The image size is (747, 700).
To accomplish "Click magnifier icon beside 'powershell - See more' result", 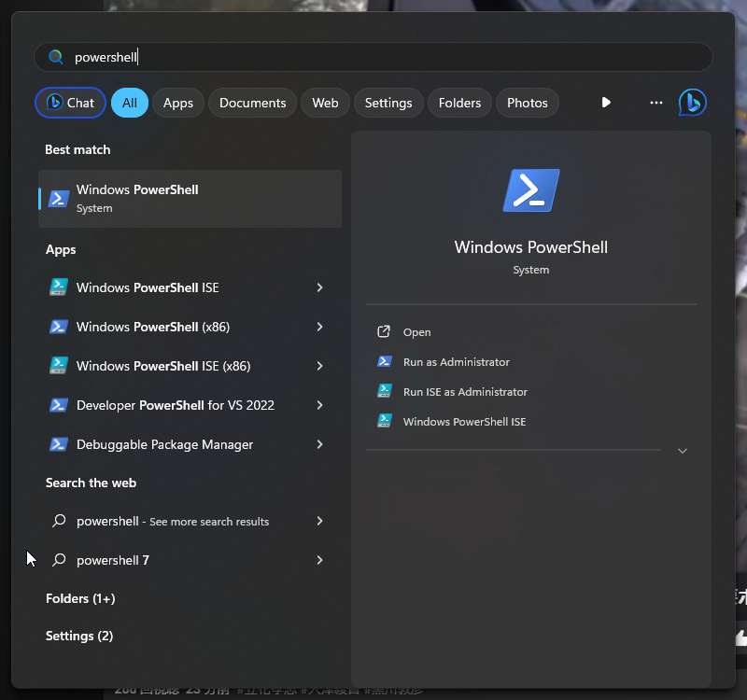I will click(59, 521).
